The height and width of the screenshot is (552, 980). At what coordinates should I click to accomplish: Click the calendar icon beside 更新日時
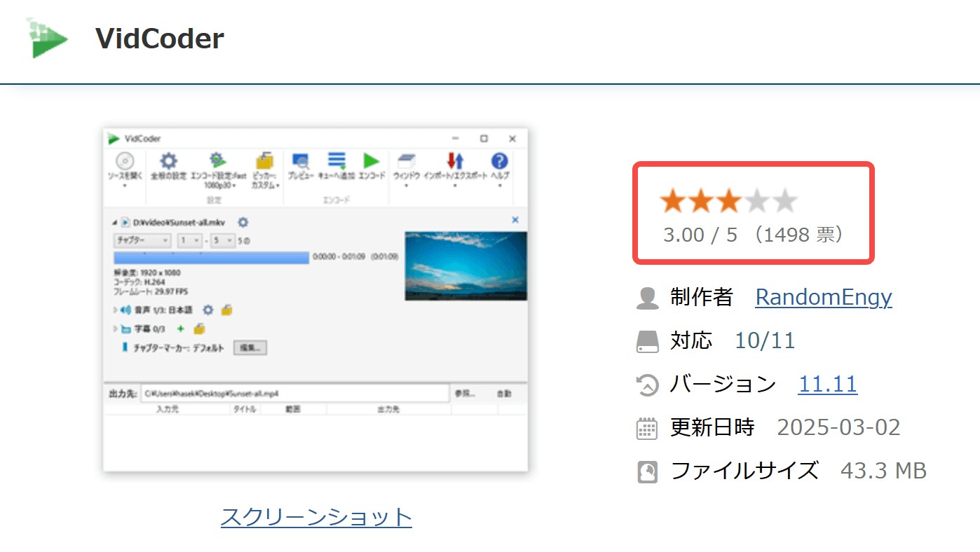[647, 429]
